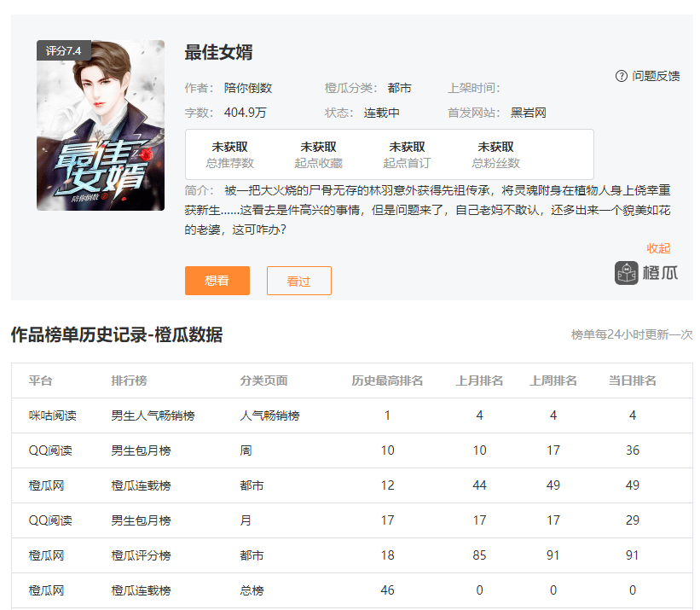Click the book title 最佳女婿

pyautogui.click(x=219, y=52)
